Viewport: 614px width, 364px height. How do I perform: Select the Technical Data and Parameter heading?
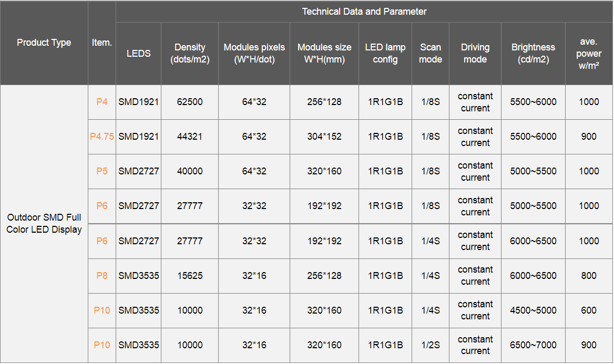pos(364,12)
